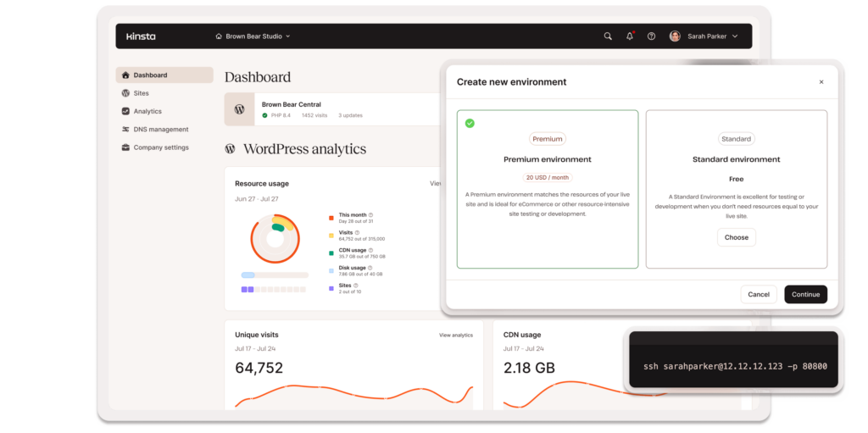Screen dimensions: 868x433
Task: Open the search magnifier icon
Action: point(607,36)
